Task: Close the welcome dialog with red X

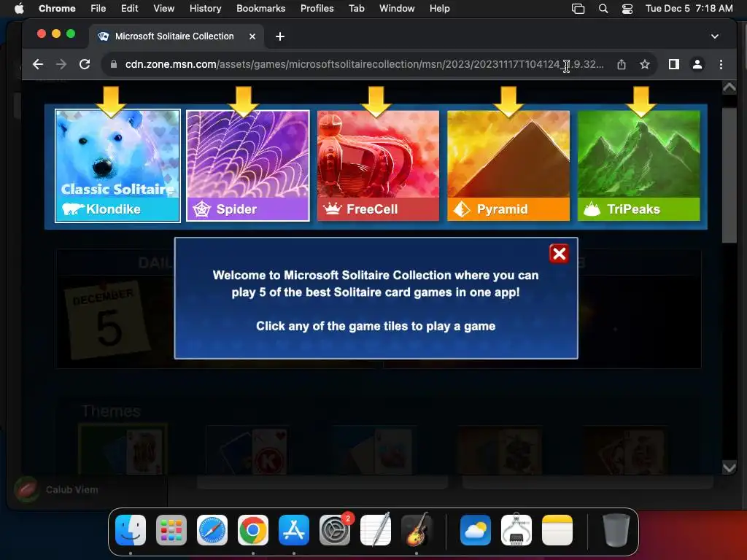Action: 559,254
